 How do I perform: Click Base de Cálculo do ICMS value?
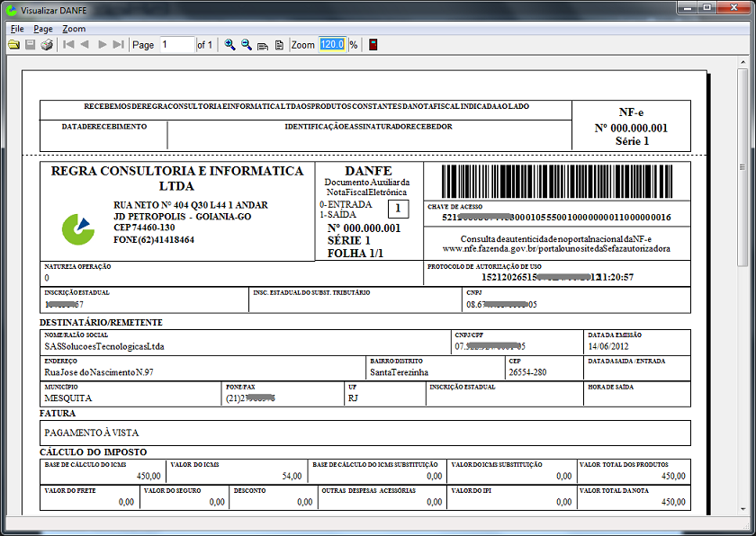[x=148, y=477]
